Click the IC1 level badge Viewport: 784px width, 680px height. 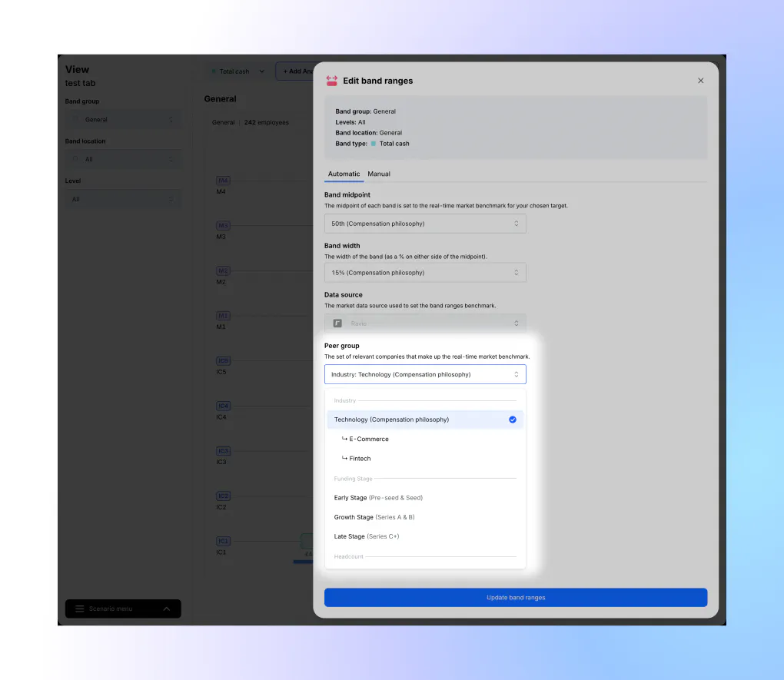coord(223,541)
